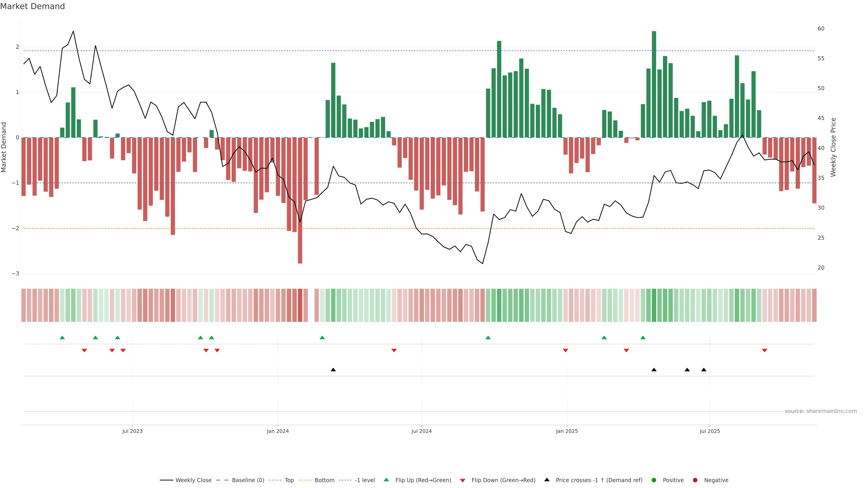Screen dimensions: 868x488
Task: Click the source: sharemaestro.com text
Action: click(821, 411)
